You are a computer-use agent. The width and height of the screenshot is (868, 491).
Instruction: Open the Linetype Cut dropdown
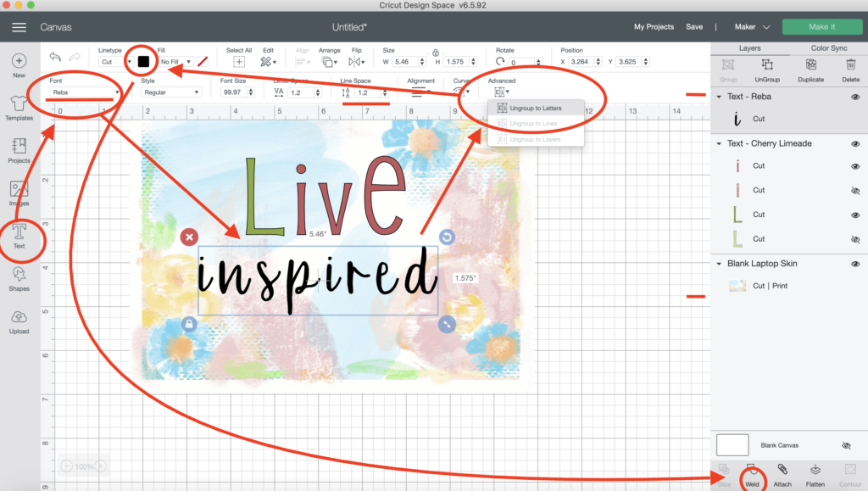[115, 61]
